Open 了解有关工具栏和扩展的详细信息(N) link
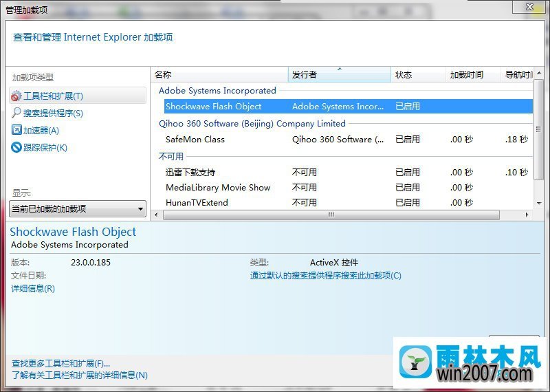 [x=80, y=375]
